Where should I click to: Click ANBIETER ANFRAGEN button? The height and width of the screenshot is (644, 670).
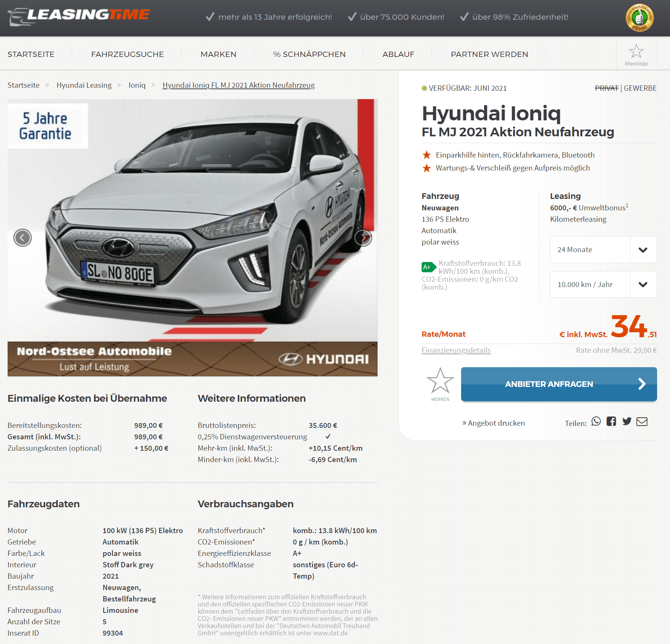(559, 384)
